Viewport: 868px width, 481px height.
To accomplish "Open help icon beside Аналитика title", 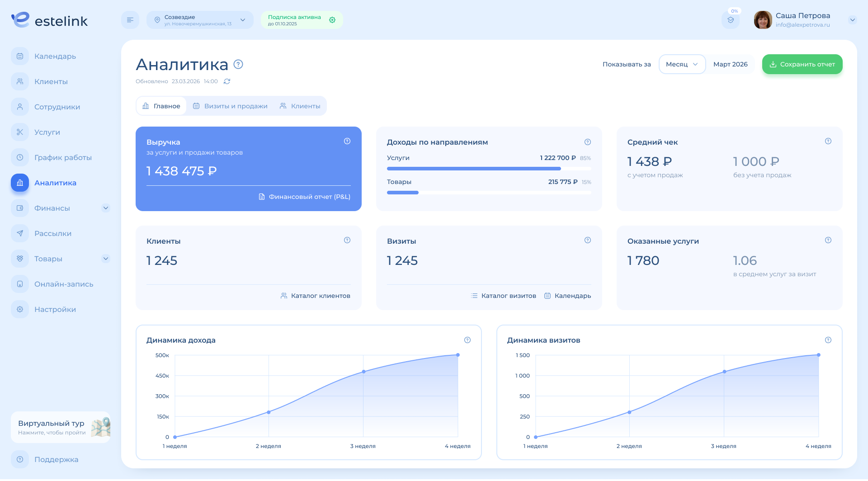I will tap(238, 64).
